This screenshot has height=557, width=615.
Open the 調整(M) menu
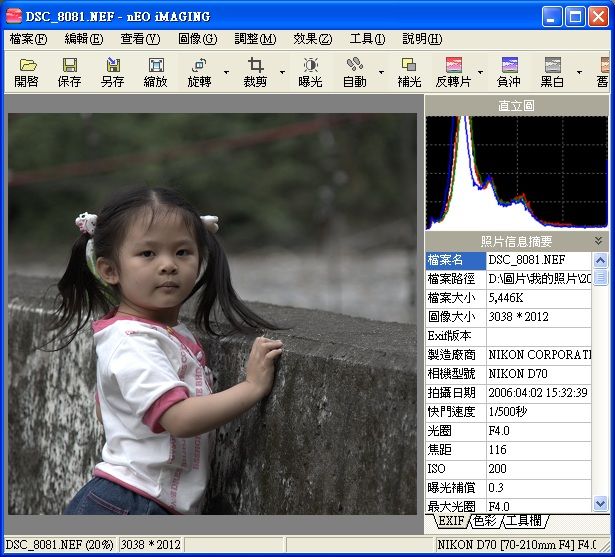255,39
